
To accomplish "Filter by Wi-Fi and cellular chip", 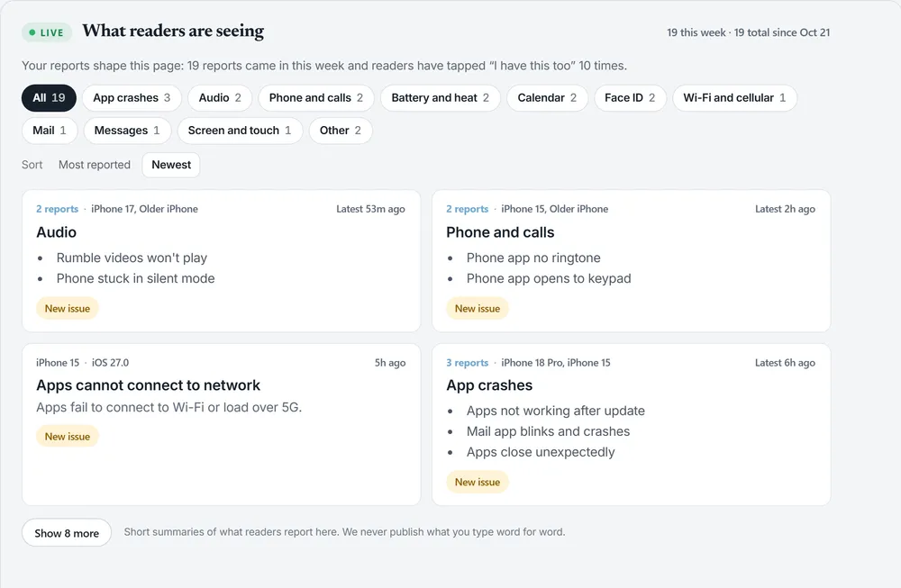I will point(734,97).
